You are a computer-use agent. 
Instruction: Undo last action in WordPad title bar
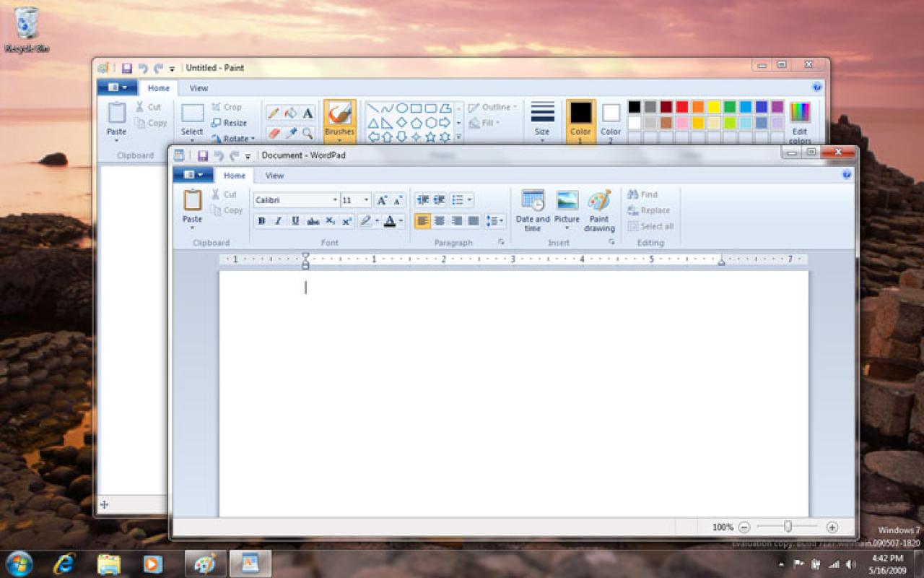tap(219, 155)
